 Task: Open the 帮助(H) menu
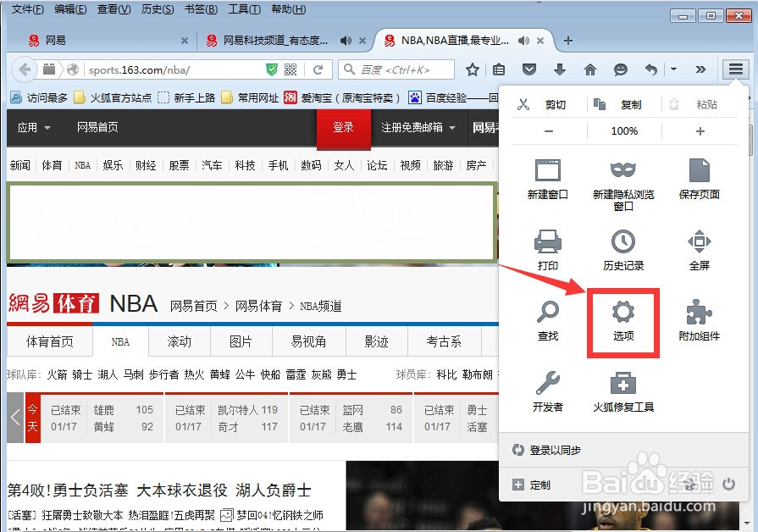pos(288,9)
